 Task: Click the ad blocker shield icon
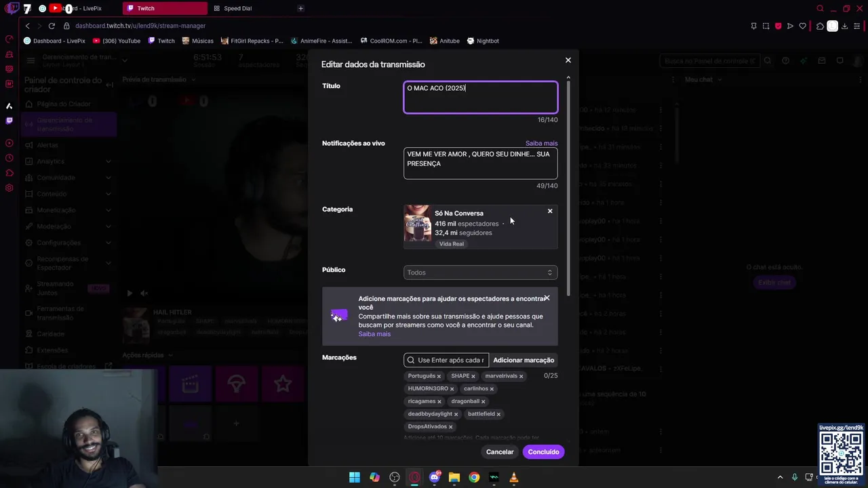click(778, 26)
